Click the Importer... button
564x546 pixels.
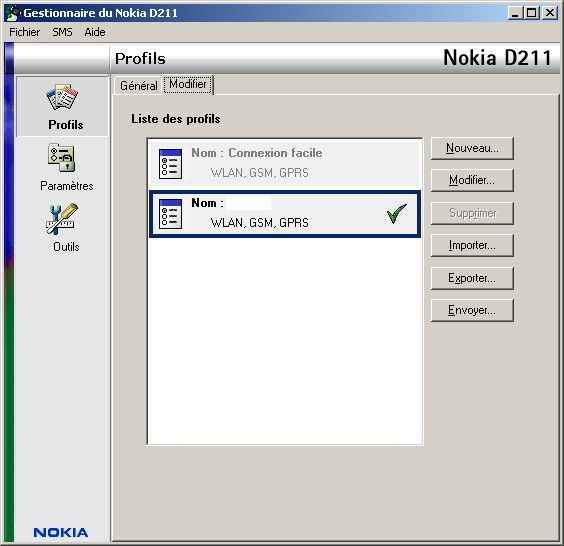click(x=472, y=245)
